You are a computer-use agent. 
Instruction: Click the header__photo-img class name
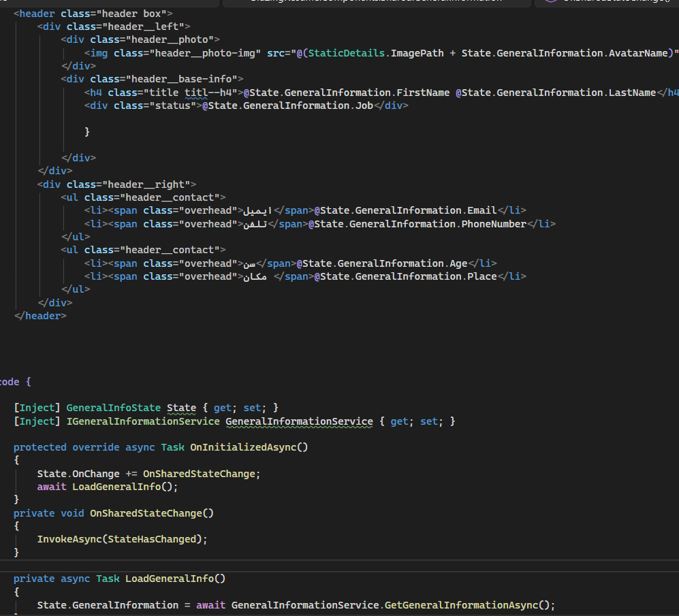204,53
